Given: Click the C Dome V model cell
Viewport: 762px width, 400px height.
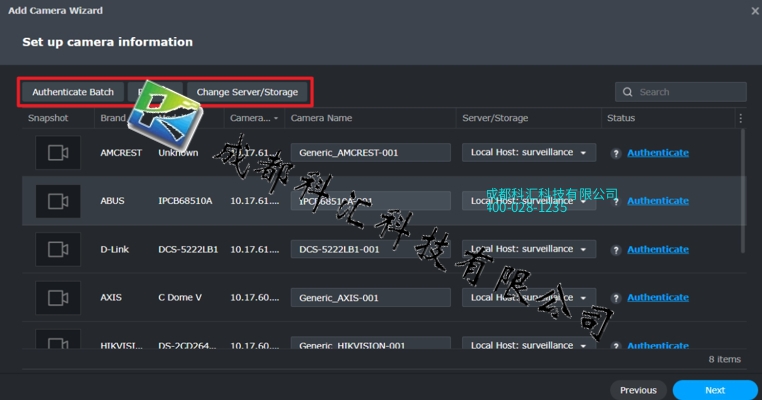Looking at the screenshot, I should 180,297.
